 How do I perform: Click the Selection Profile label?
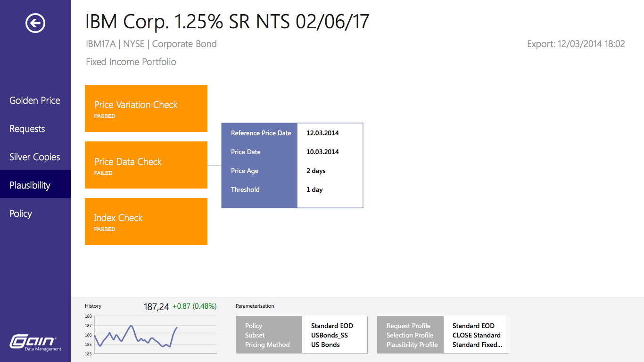pyautogui.click(x=410, y=335)
